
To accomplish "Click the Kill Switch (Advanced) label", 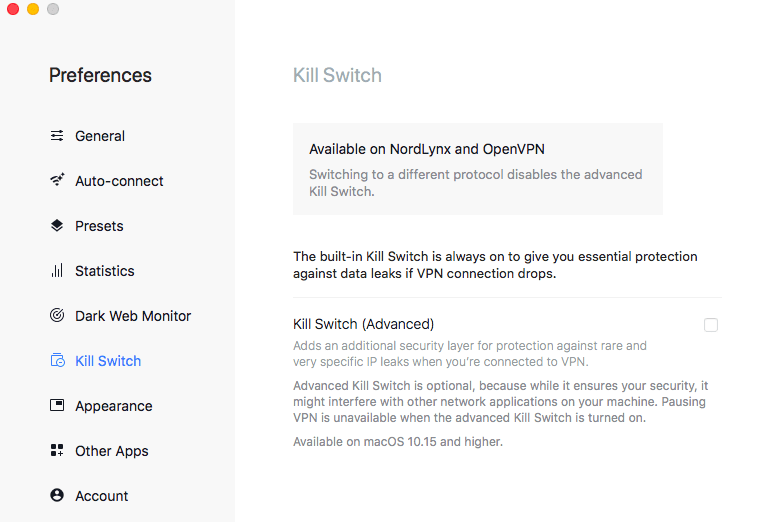I will pyautogui.click(x=363, y=324).
